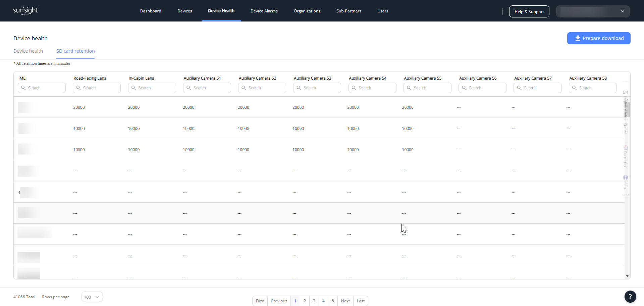Select page 4 in pagination
The width and height of the screenshot is (644, 306).
coord(323,301)
